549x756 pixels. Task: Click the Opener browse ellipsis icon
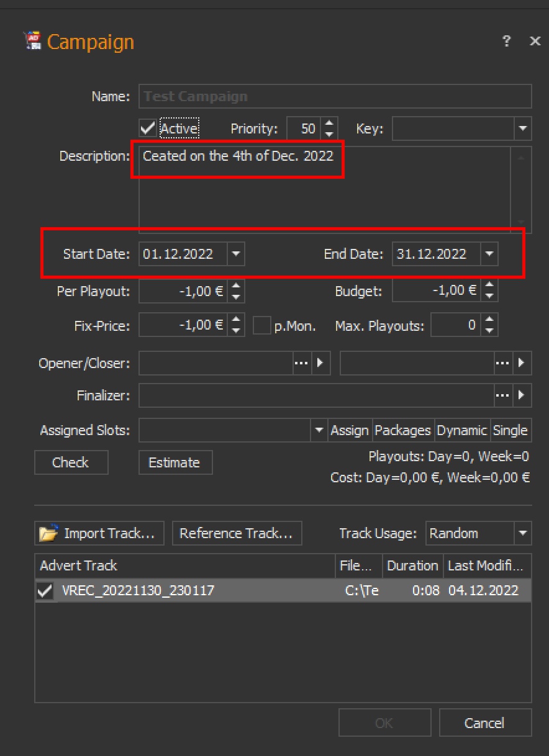301,363
